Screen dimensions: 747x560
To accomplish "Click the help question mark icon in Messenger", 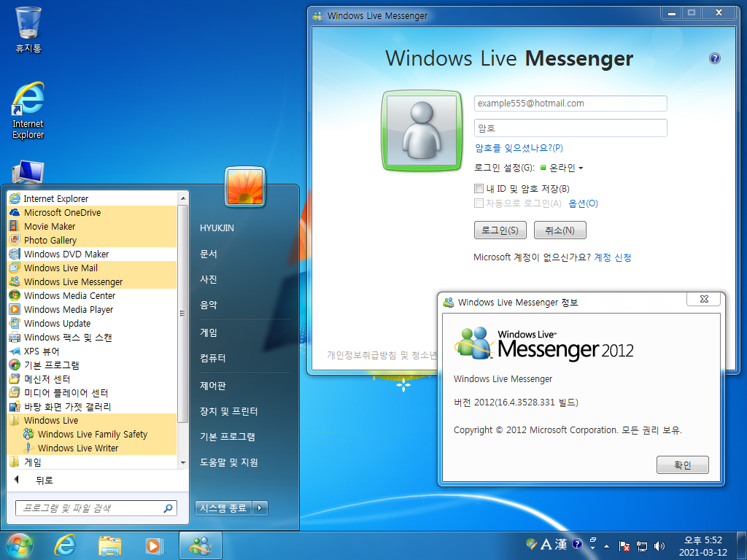I will click(x=715, y=58).
